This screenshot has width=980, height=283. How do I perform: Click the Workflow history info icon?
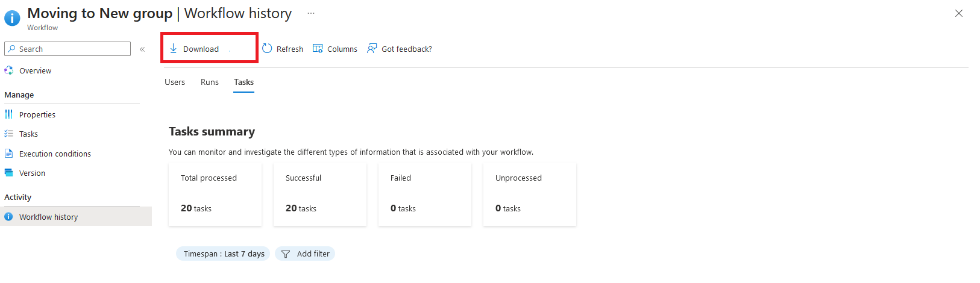tap(9, 217)
